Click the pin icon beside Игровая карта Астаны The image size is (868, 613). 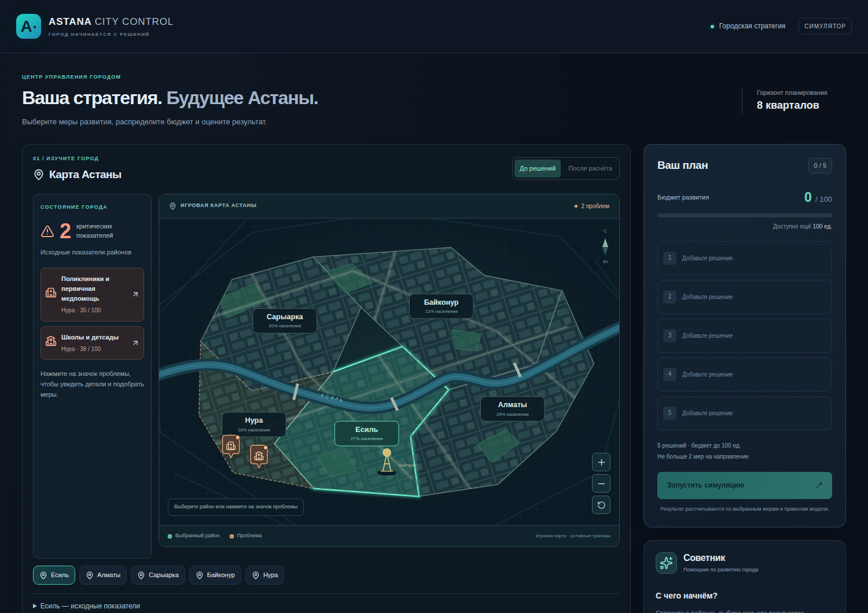click(172, 206)
